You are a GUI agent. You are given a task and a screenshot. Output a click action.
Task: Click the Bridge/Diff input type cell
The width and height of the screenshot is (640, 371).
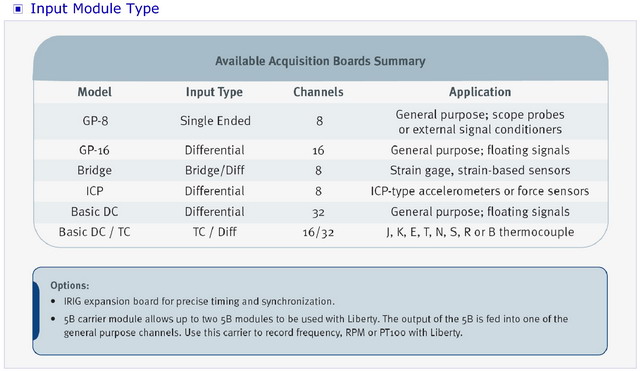215,171
